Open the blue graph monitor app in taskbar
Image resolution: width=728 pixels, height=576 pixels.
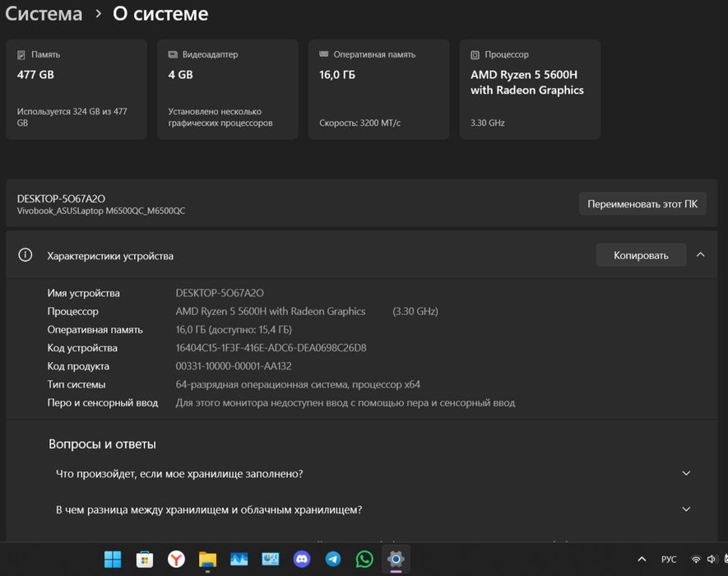point(239,560)
